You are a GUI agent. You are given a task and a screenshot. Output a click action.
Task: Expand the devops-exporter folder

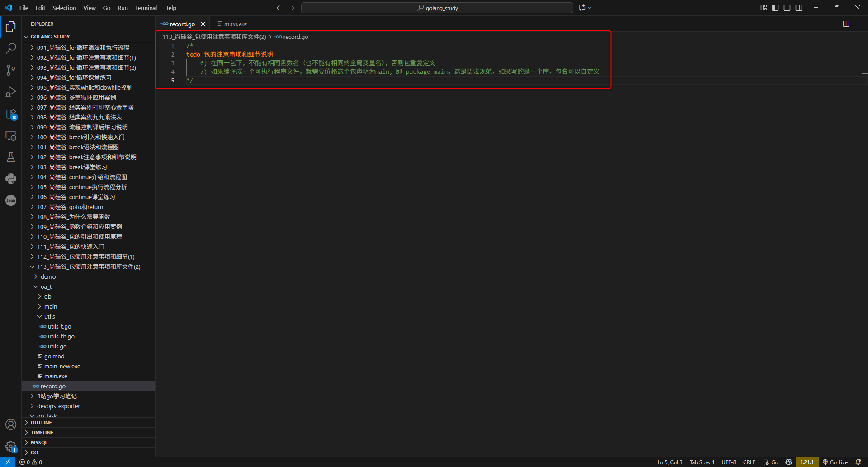click(x=88, y=406)
